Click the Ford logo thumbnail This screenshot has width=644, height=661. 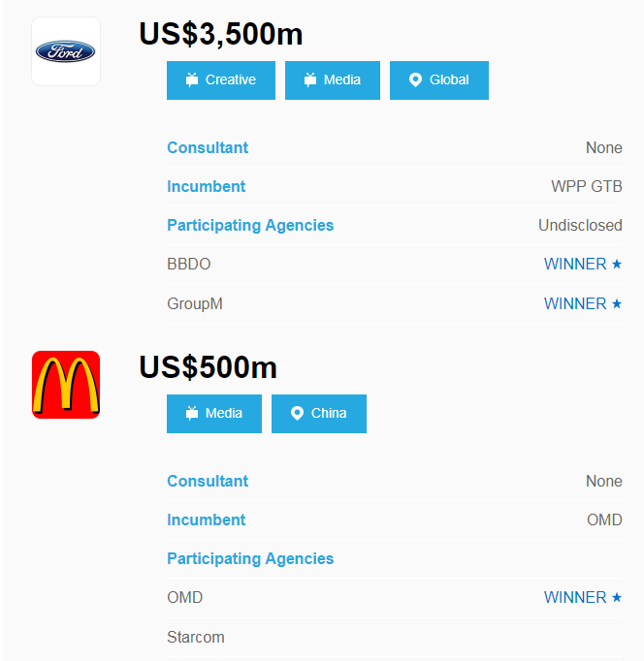click(x=66, y=51)
